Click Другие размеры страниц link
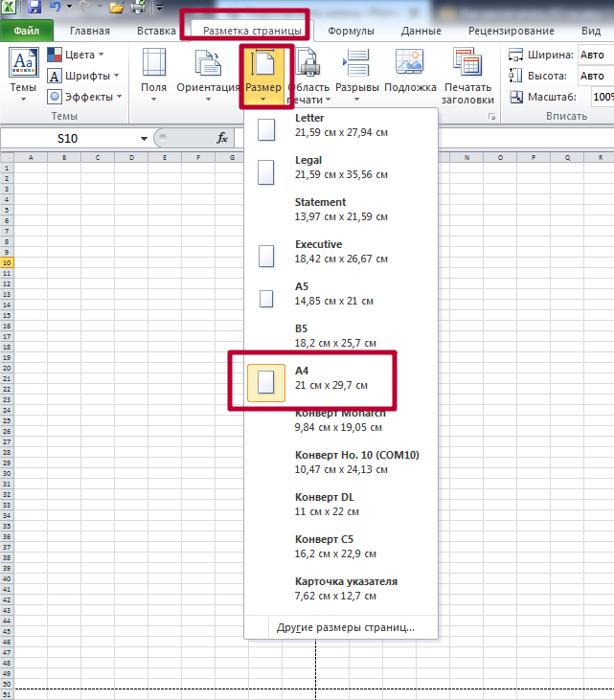This screenshot has height=700, width=614. (x=345, y=628)
